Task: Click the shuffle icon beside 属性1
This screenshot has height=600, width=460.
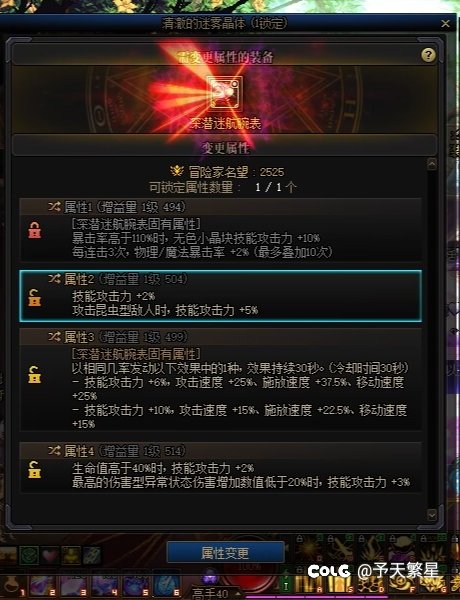Action: [x=54, y=207]
